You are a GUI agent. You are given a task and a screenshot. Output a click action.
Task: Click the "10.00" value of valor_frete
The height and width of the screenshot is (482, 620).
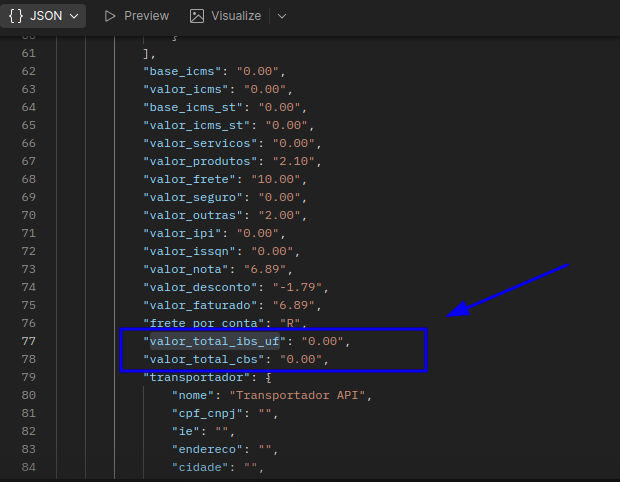click(x=276, y=179)
